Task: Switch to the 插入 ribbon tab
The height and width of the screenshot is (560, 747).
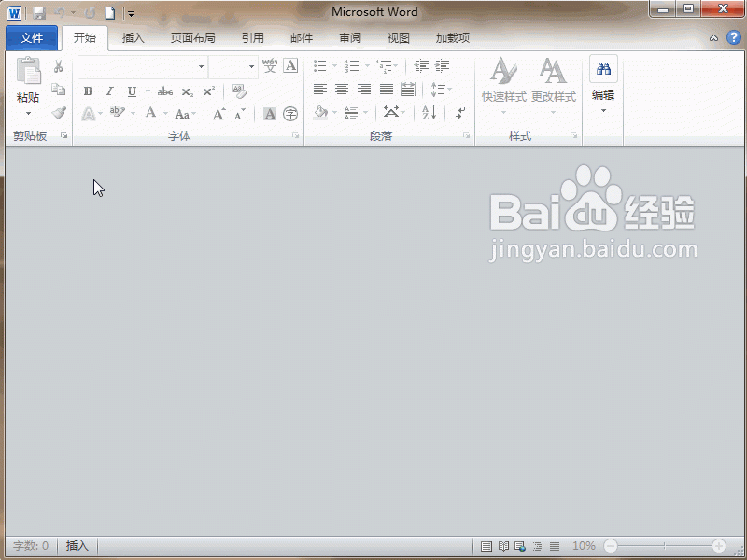Action: pyautogui.click(x=133, y=38)
